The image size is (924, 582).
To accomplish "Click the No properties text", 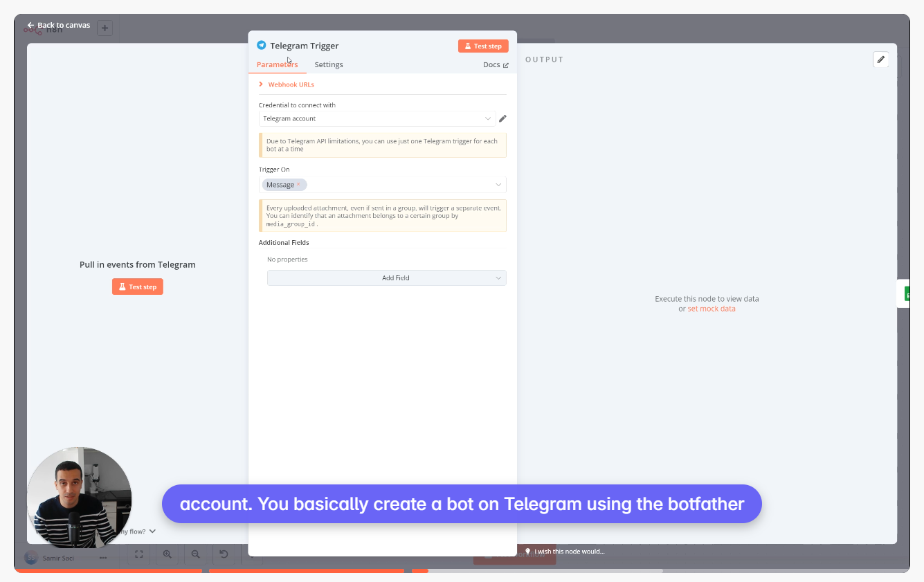I will pyautogui.click(x=287, y=260).
